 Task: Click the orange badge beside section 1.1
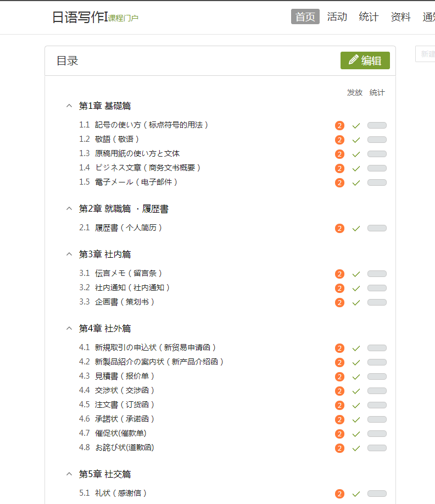[x=339, y=126]
